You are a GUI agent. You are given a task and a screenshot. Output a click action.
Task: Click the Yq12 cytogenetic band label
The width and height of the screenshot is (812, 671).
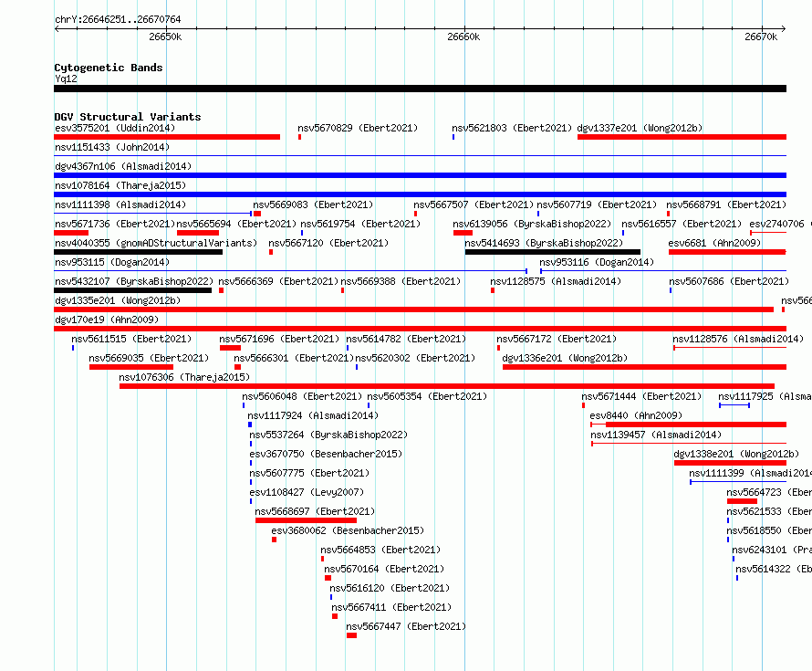click(x=66, y=79)
